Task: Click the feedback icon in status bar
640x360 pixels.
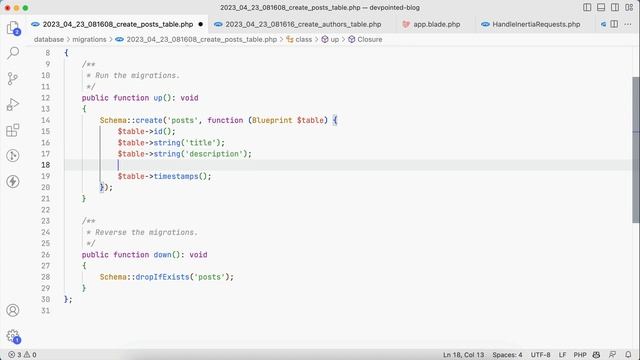Action: (612, 355)
